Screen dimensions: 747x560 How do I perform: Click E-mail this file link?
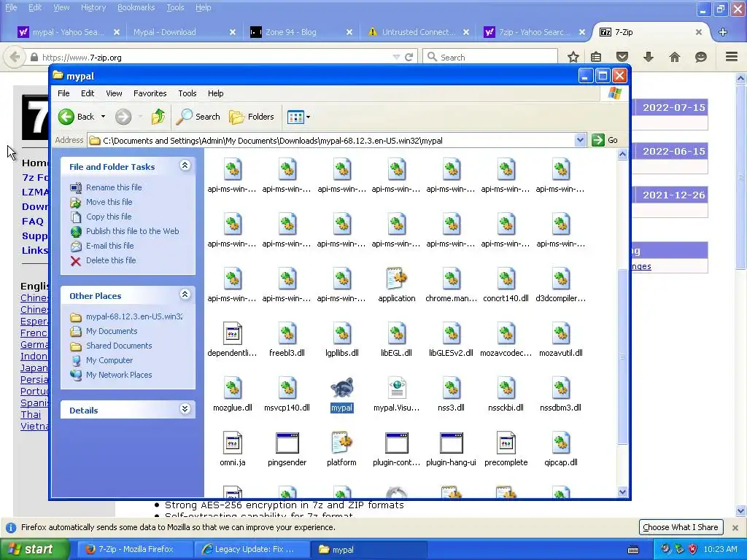109,245
